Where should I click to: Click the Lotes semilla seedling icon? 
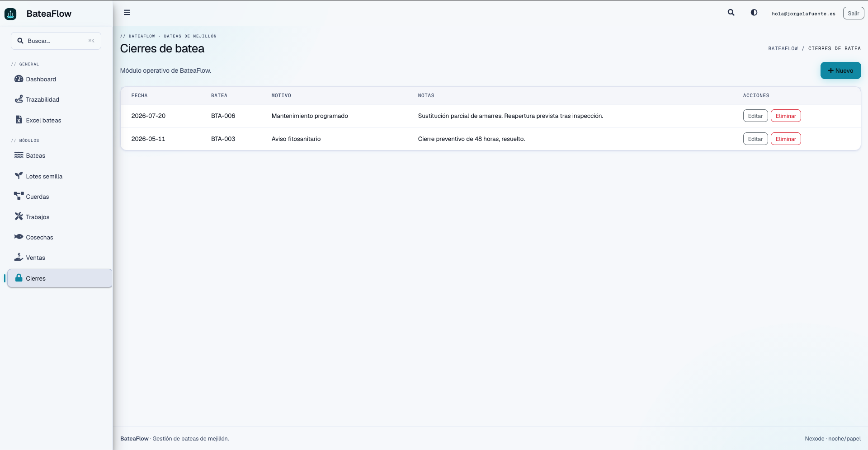tap(19, 175)
